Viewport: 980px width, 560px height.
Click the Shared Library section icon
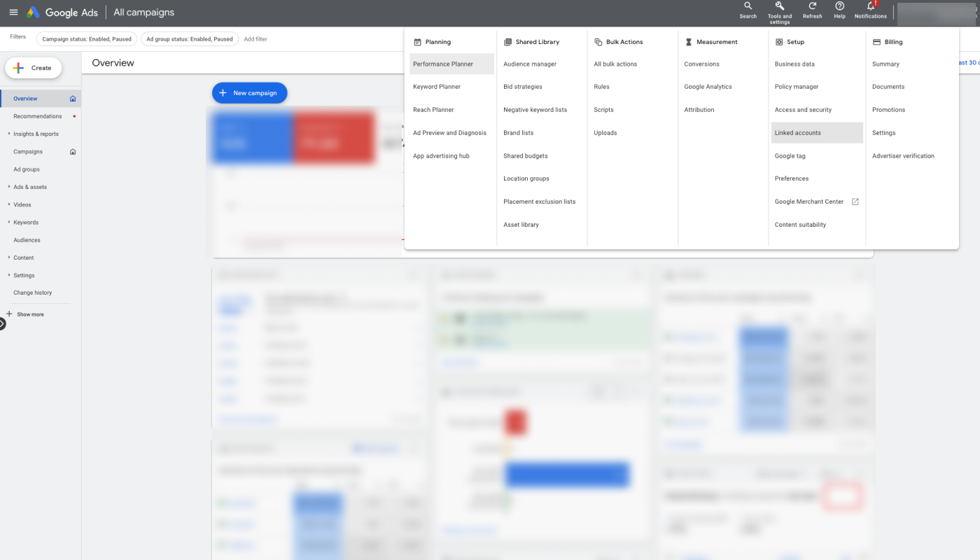[507, 42]
